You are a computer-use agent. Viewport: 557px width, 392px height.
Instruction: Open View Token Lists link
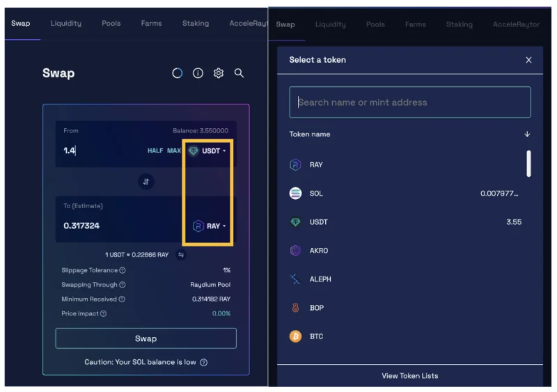pyautogui.click(x=410, y=376)
